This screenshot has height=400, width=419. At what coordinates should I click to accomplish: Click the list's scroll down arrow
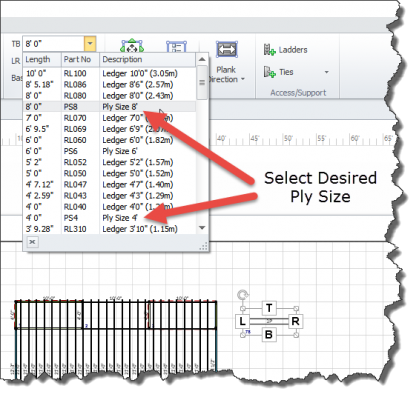click(x=202, y=228)
